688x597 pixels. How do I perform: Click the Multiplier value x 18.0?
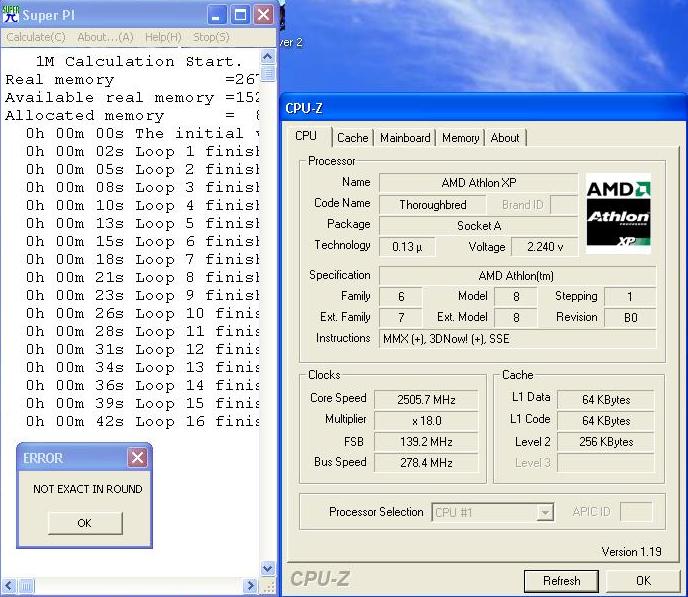(x=426, y=421)
